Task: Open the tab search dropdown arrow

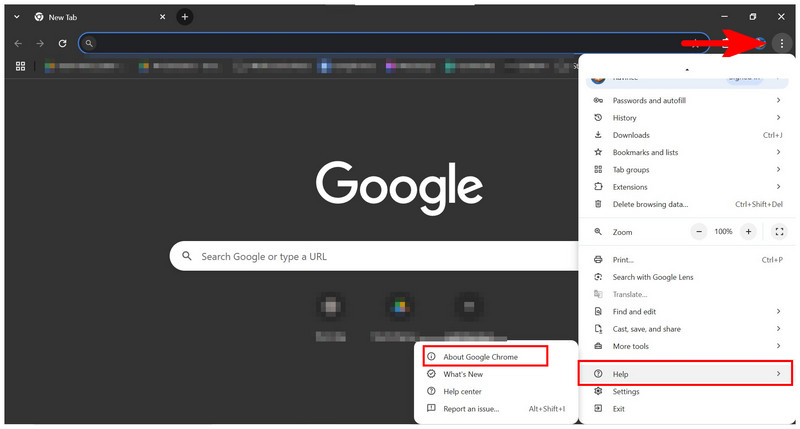Action: coord(17,17)
